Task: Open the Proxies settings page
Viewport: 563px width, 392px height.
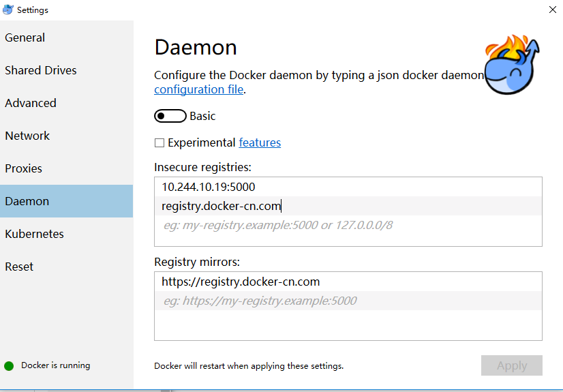Action: click(66, 168)
